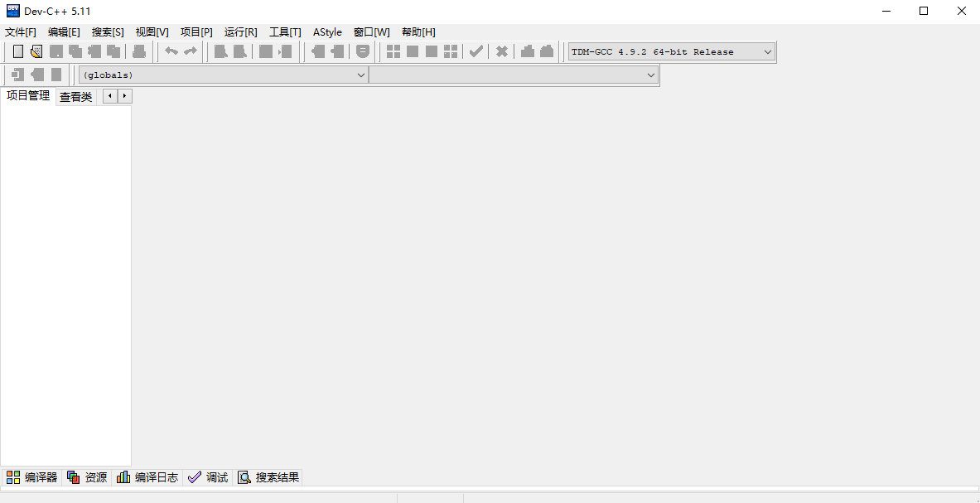Open the 编辑[E] menu
The height and width of the screenshot is (503, 980).
64,31
